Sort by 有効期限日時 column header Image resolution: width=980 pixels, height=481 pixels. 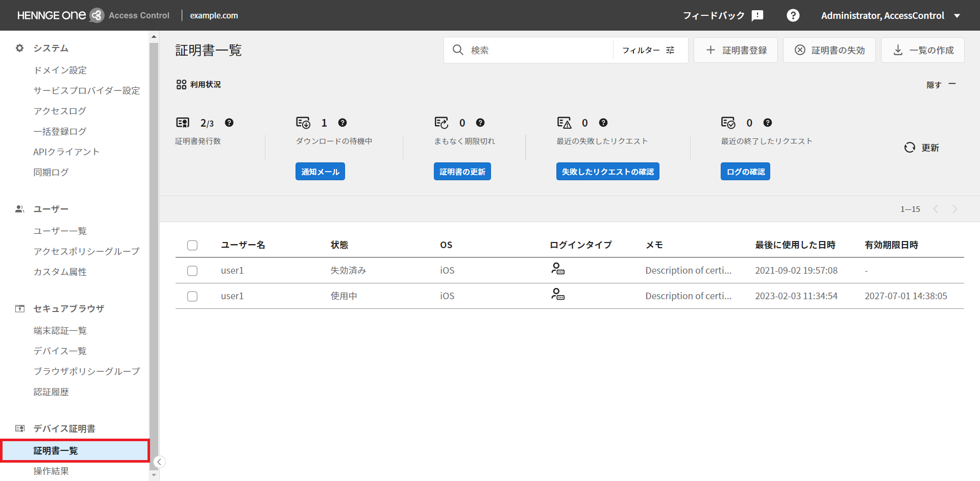[x=891, y=245]
